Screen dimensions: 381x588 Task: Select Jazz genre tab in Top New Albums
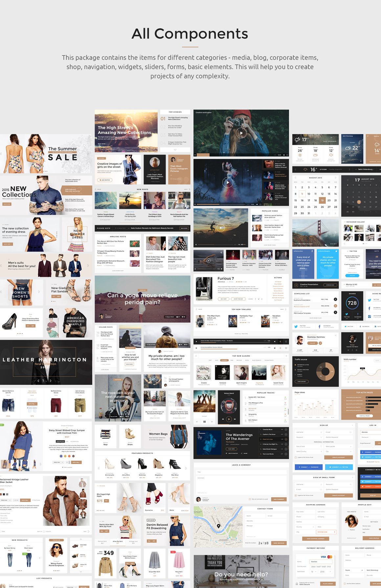216,360
